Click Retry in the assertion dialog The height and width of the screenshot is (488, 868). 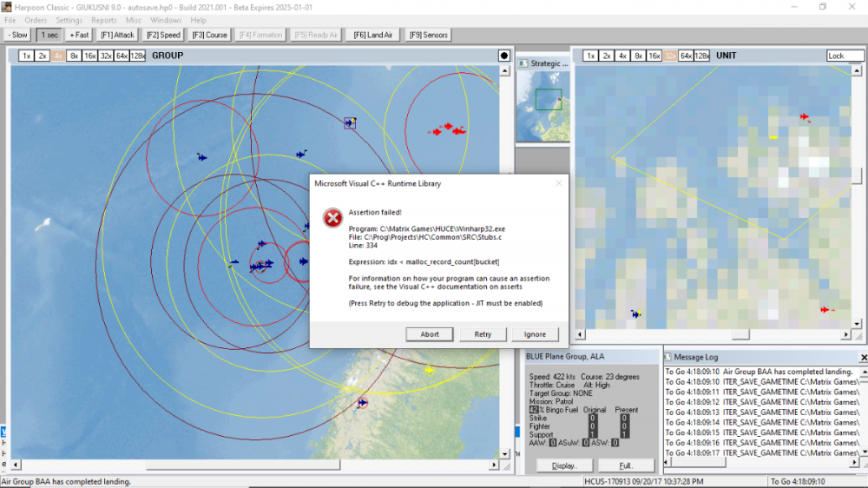(483, 334)
